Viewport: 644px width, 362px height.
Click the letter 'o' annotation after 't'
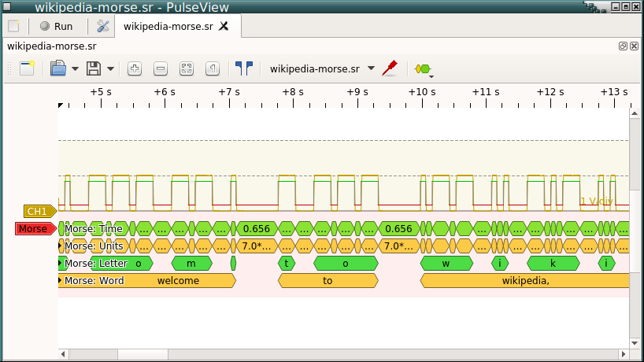pyautogui.click(x=346, y=263)
